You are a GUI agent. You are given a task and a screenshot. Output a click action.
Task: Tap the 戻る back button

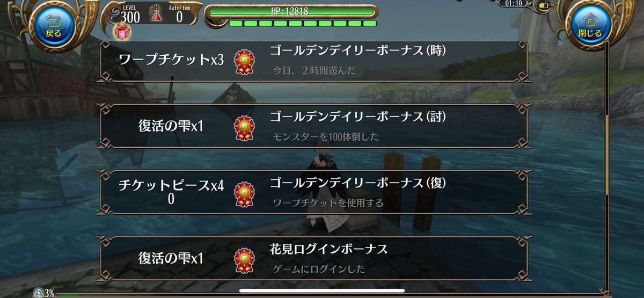(x=53, y=26)
